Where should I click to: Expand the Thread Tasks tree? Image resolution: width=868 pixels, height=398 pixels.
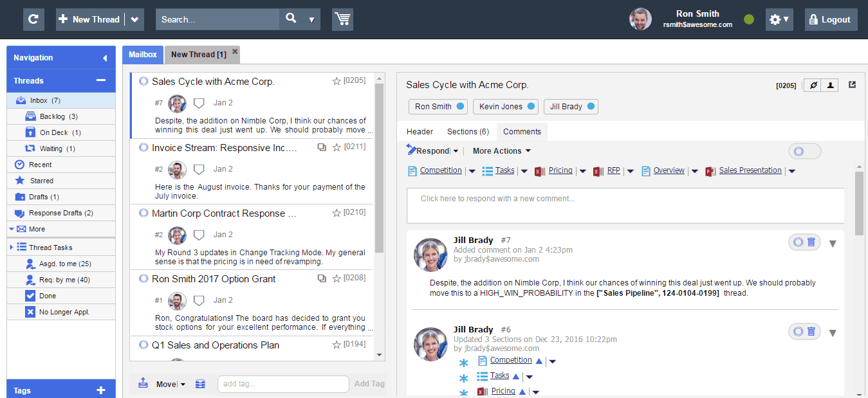(x=12, y=248)
